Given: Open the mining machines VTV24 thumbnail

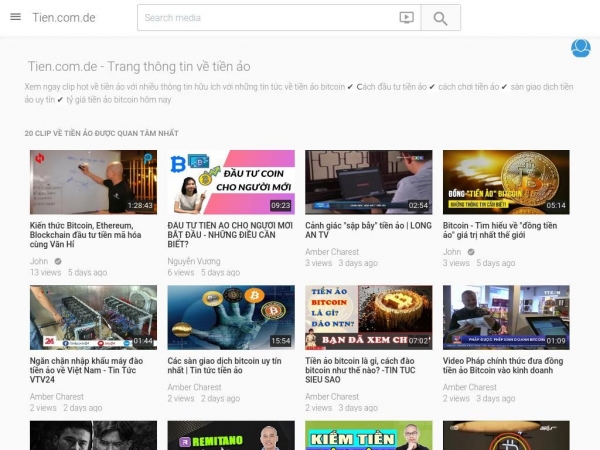Looking at the screenshot, I should pos(93,317).
